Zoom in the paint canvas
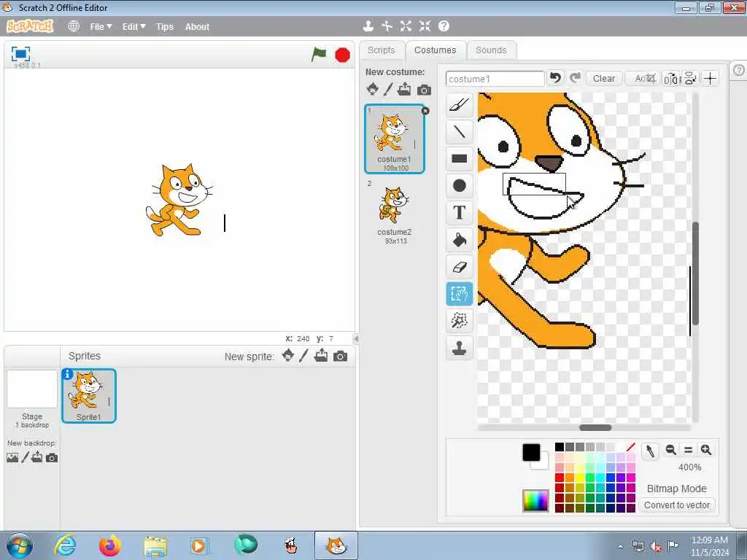Screen dimensions: 747x560 tap(706, 449)
